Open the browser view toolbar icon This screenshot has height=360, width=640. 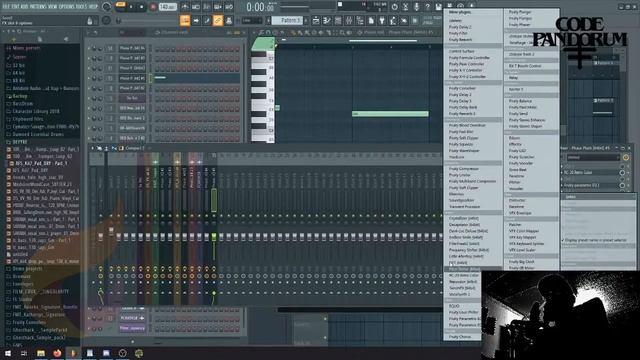click(x=360, y=20)
